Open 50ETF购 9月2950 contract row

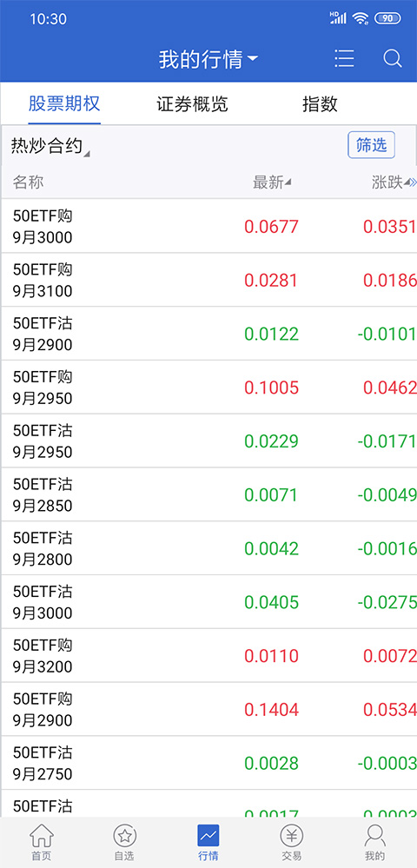tap(208, 388)
